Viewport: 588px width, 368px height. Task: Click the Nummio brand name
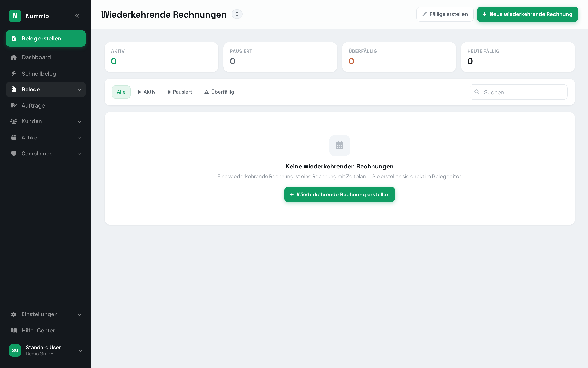37,16
